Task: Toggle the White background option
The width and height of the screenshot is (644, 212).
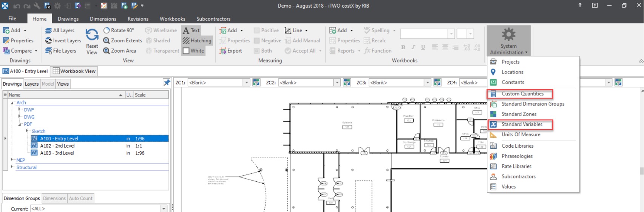Action: coord(193,51)
